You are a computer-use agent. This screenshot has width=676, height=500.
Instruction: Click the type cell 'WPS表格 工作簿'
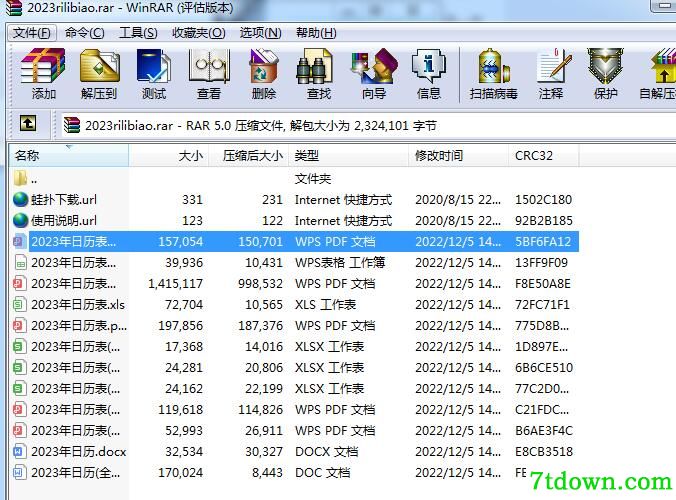click(x=340, y=262)
